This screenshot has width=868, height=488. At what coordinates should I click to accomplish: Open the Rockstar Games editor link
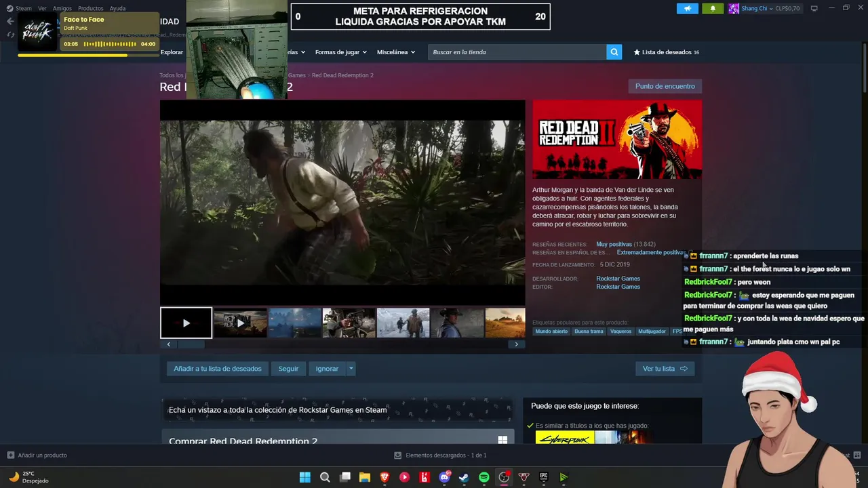click(x=618, y=287)
